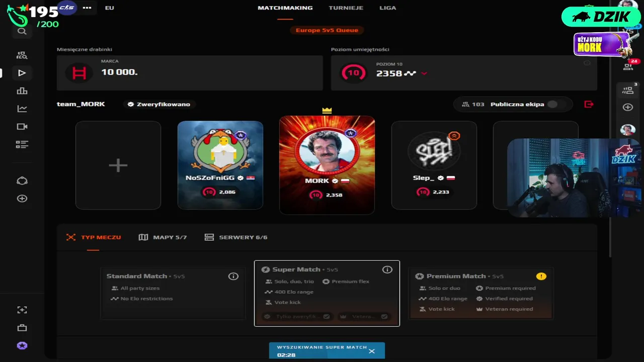Expand the red chevron next to 2358 Elo
Viewport: 644px width, 362px height.
coord(424,73)
